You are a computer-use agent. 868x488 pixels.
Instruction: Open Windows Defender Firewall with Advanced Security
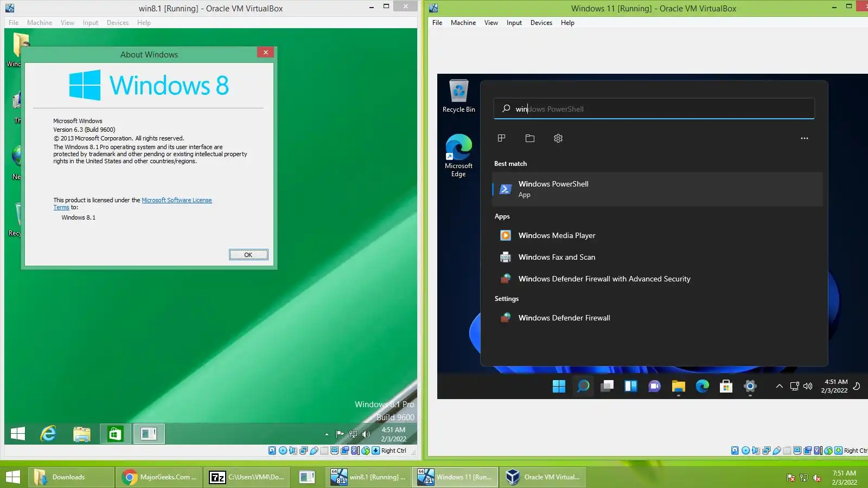(657, 279)
